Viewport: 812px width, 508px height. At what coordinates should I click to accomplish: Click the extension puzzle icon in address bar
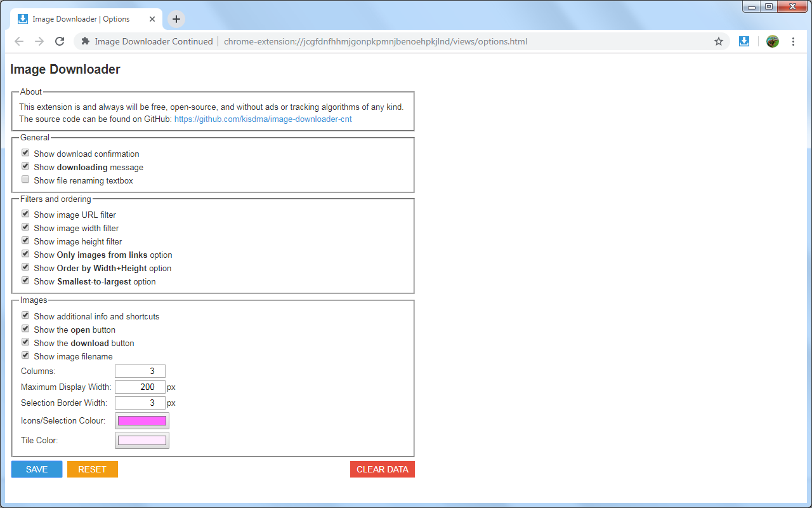click(86, 41)
